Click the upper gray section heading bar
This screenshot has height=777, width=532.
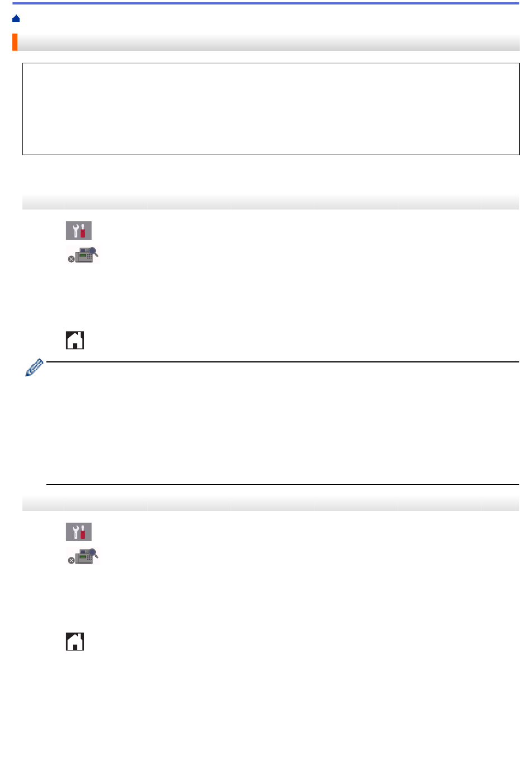click(x=271, y=202)
